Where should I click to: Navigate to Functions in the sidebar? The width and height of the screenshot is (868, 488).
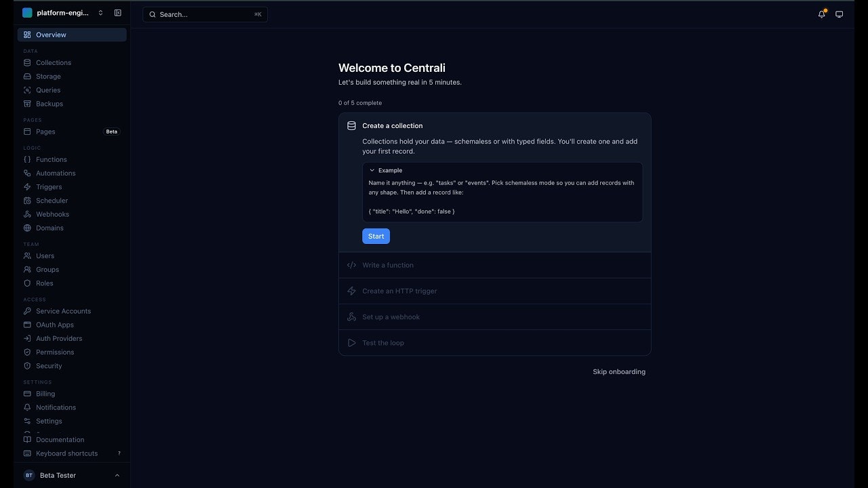pyautogui.click(x=72, y=159)
